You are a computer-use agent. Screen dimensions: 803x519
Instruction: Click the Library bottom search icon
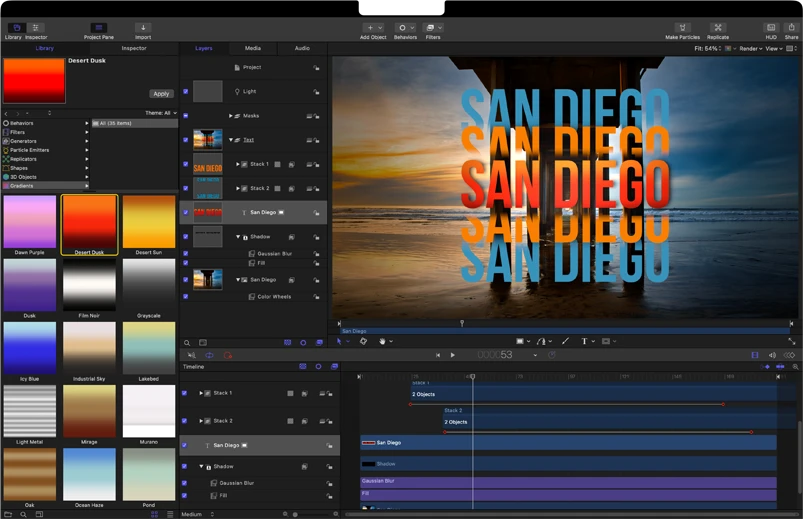click(x=24, y=514)
